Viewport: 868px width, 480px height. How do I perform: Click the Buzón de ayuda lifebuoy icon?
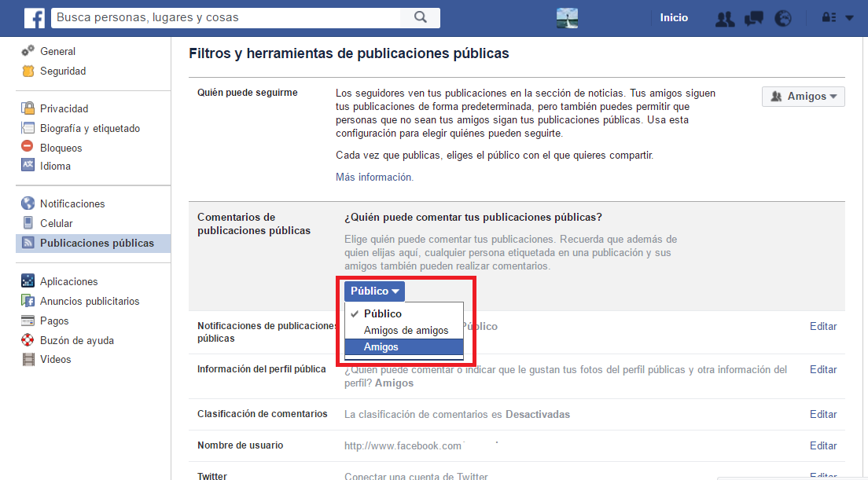[28, 339]
